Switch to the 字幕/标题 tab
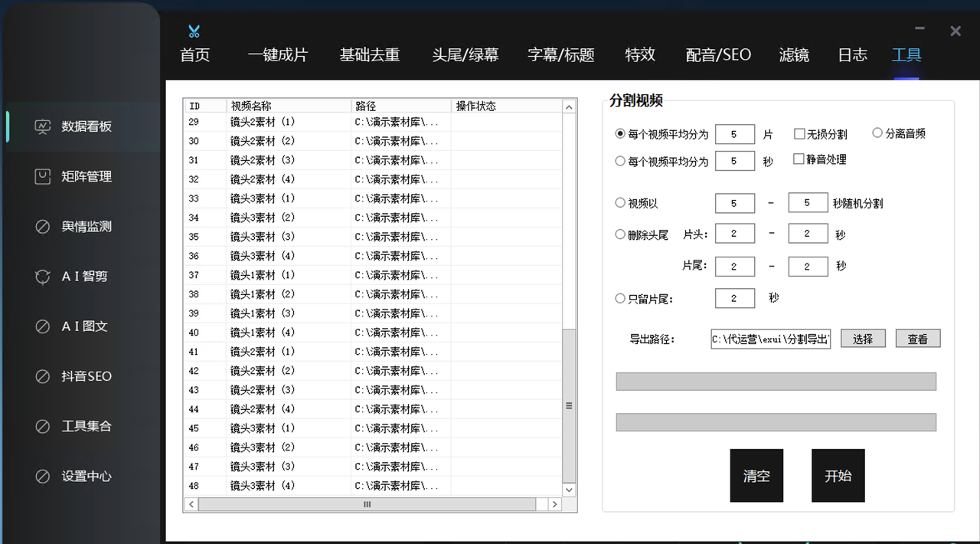The width and height of the screenshot is (980, 544). (560, 55)
